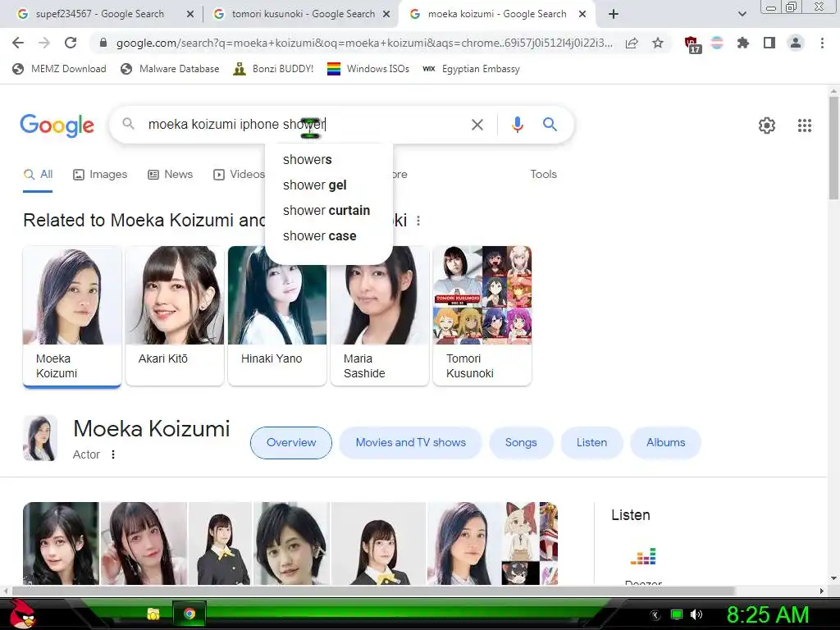Select the Tomori Kusunoki related card
This screenshot has width=840, height=630.
click(x=482, y=316)
